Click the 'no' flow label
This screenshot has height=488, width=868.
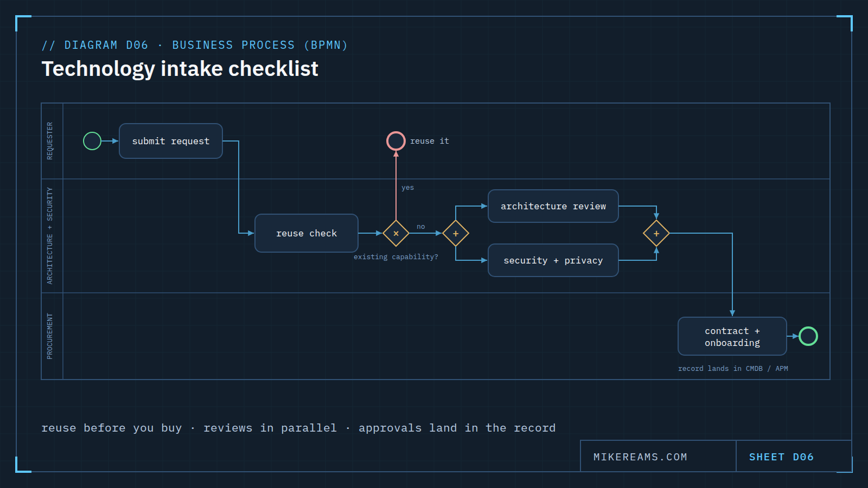421,227
